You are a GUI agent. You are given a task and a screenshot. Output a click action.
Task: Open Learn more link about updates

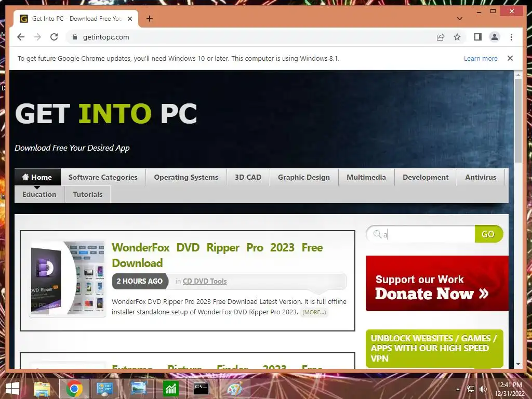pyautogui.click(x=481, y=58)
